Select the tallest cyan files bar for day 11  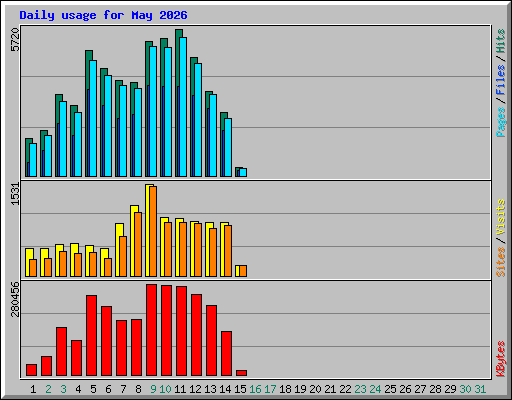click(183, 107)
